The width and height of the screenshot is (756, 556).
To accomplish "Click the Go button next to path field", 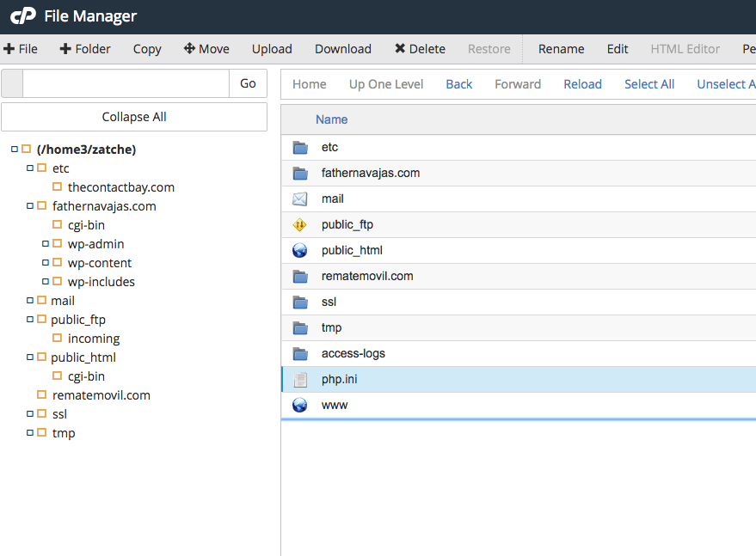I will 248,83.
